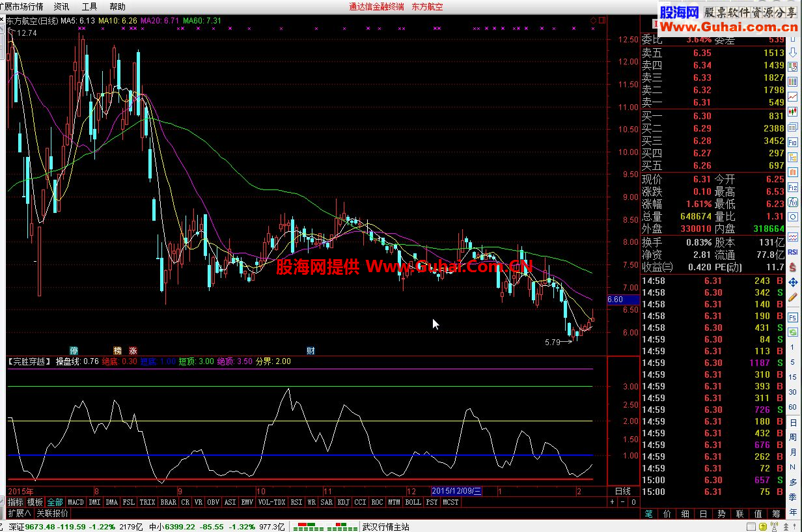Image resolution: width=802 pixels, height=532 pixels.
Task: Select the 笔 tab below tick list
Action: pos(648,514)
